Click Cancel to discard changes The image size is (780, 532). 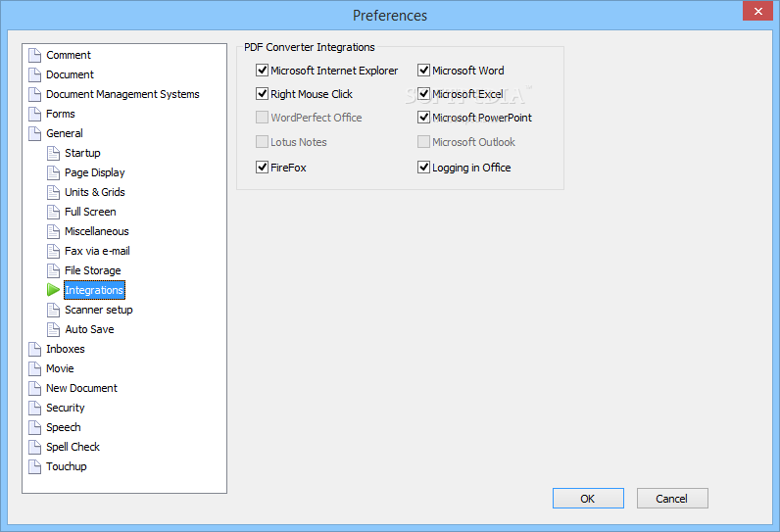click(x=672, y=498)
